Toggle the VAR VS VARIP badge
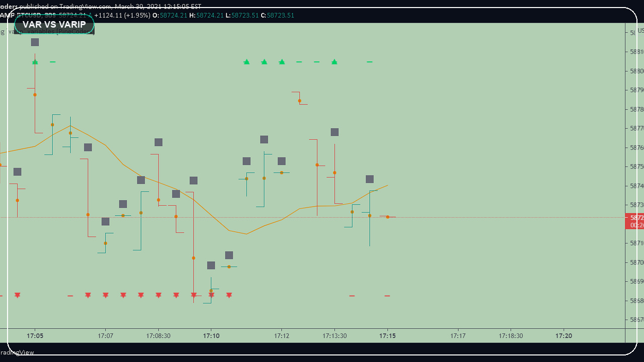Viewport: 644px width, 362px height. [x=54, y=24]
